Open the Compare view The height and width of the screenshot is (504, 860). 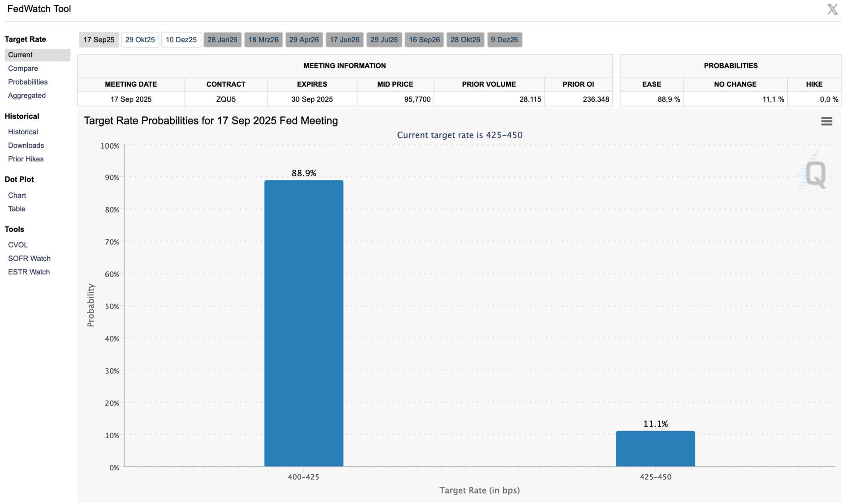coord(23,68)
